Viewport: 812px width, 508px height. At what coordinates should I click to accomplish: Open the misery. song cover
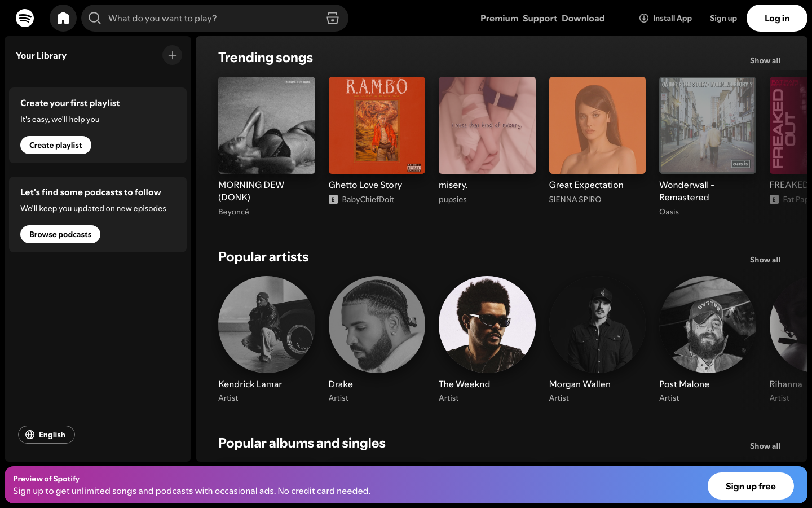487,125
